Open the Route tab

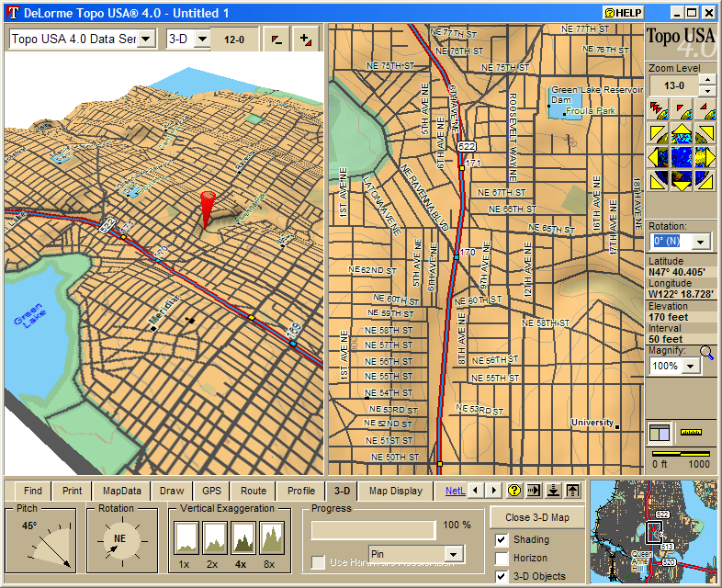click(254, 491)
